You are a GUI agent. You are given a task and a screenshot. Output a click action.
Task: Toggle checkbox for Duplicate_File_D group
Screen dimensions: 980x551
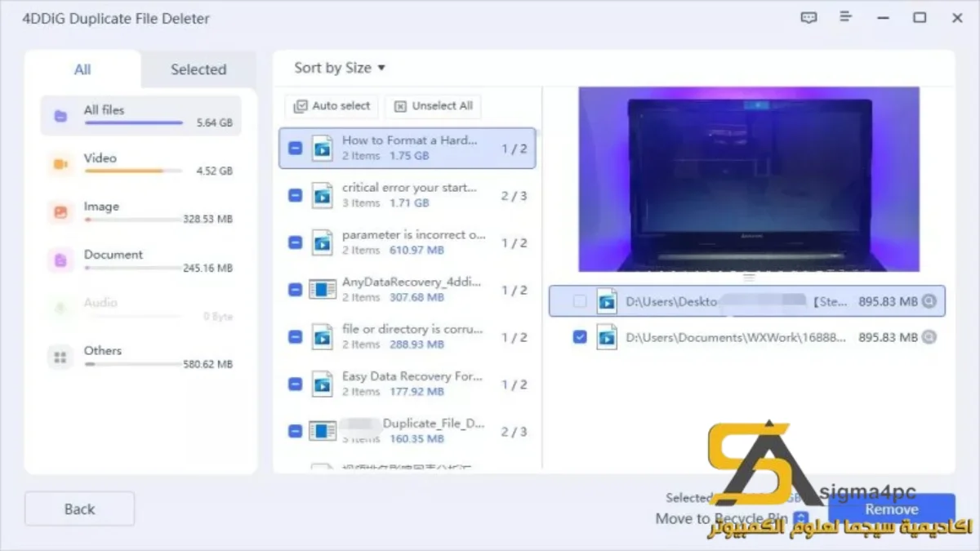tap(296, 431)
